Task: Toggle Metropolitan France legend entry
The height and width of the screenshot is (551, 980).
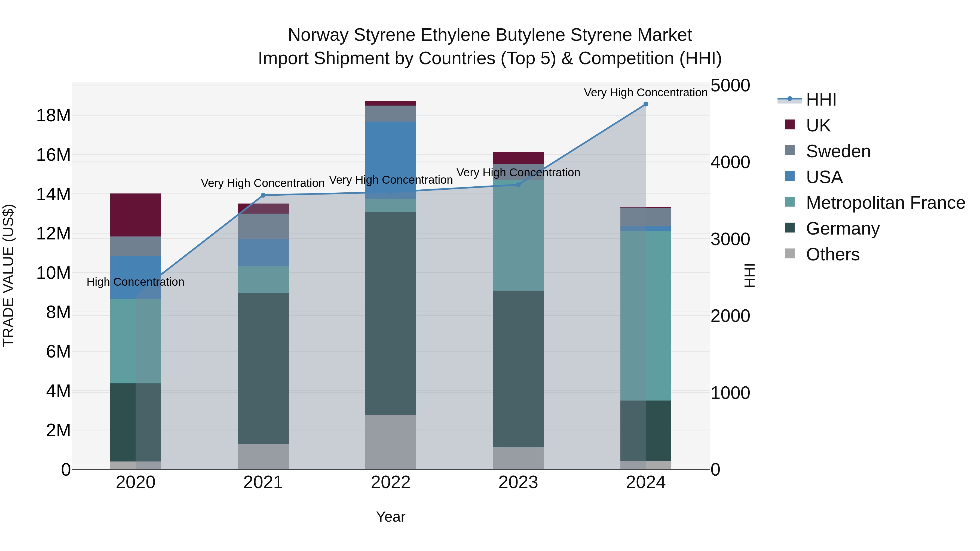Action: pyautogui.click(x=875, y=203)
